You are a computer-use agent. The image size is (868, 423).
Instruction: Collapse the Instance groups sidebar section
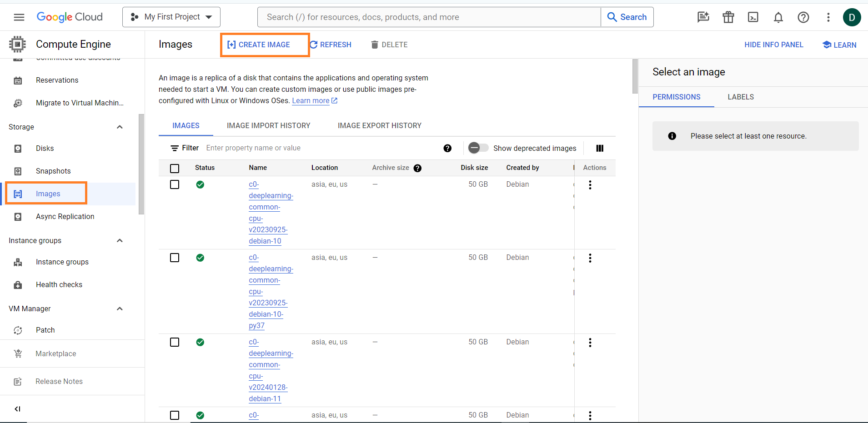click(120, 240)
